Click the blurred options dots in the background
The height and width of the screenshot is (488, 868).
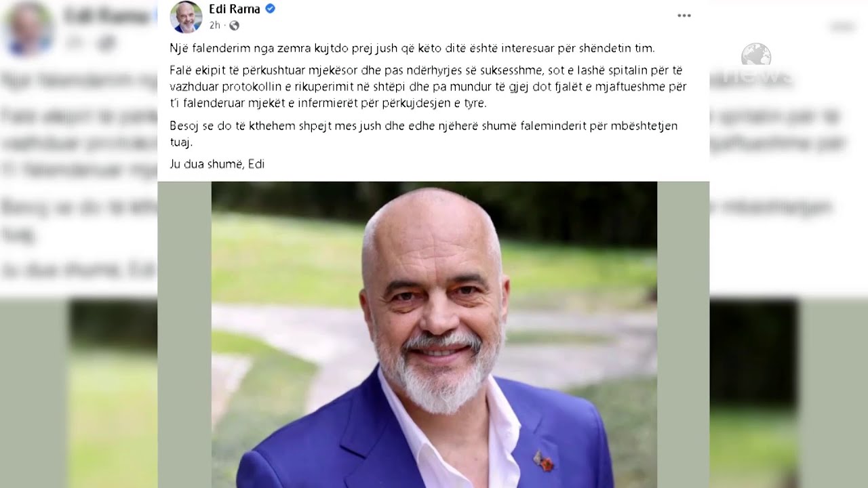pyautogui.click(x=843, y=26)
